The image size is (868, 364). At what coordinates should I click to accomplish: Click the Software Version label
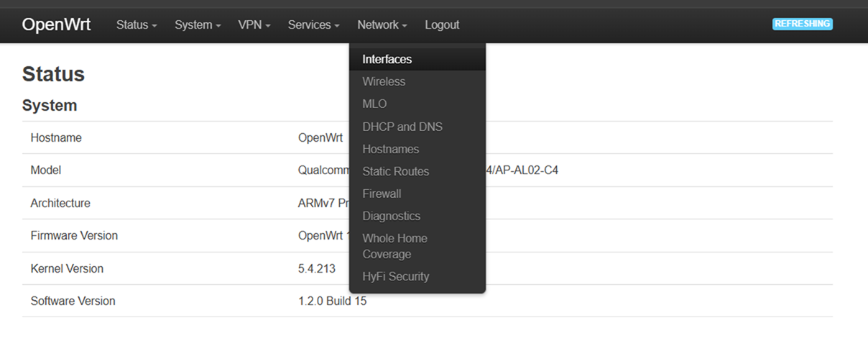tap(73, 301)
